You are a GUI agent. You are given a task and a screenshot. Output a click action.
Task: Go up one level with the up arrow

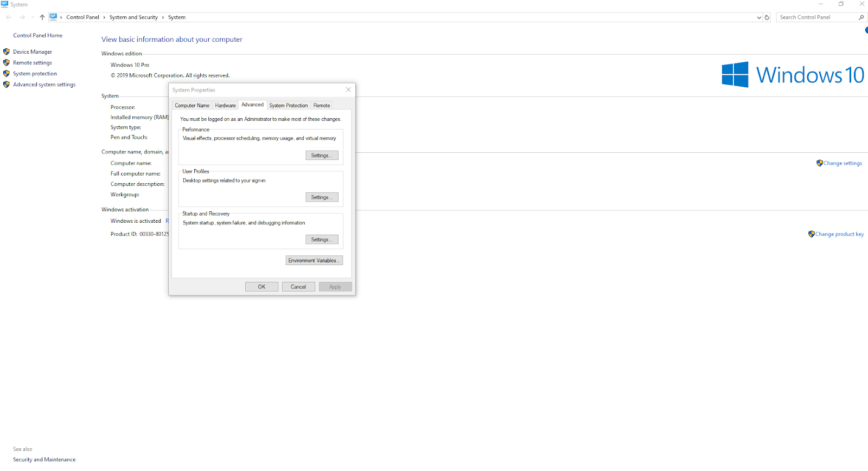[x=42, y=17]
